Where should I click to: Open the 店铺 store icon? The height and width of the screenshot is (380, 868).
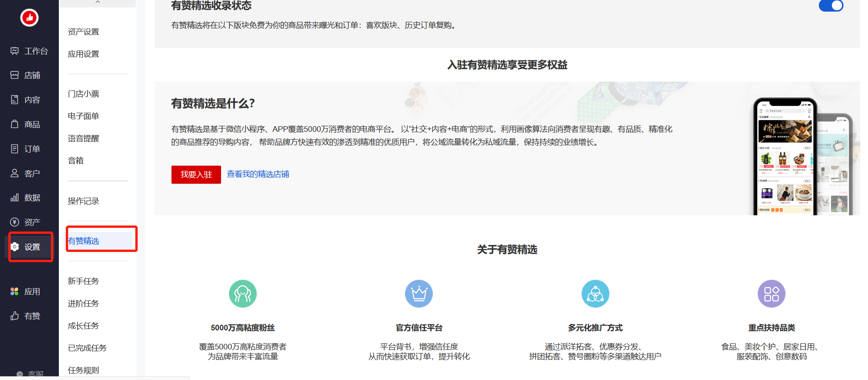point(15,75)
